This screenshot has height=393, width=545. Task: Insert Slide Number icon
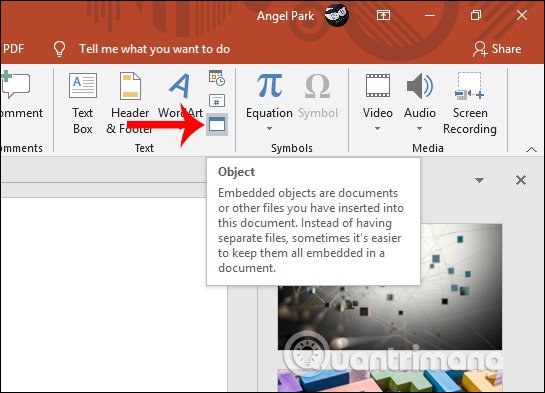pos(217,101)
